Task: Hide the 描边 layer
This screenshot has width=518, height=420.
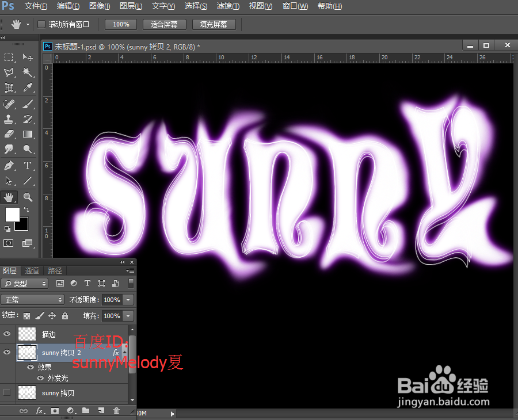Action: point(7,334)
